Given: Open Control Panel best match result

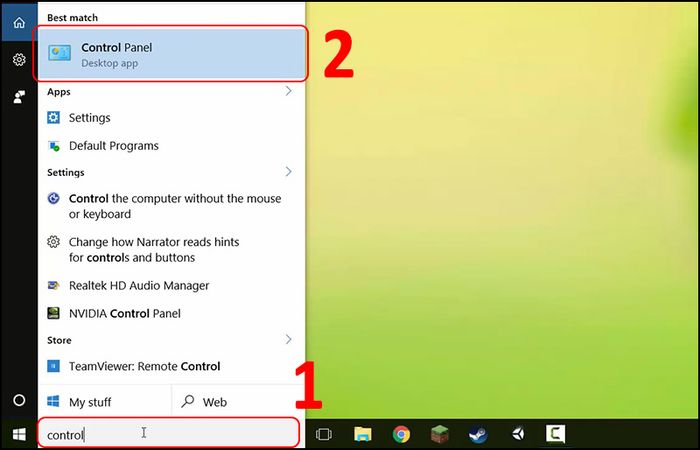Looking at the screenshot, I should (171, 54).
